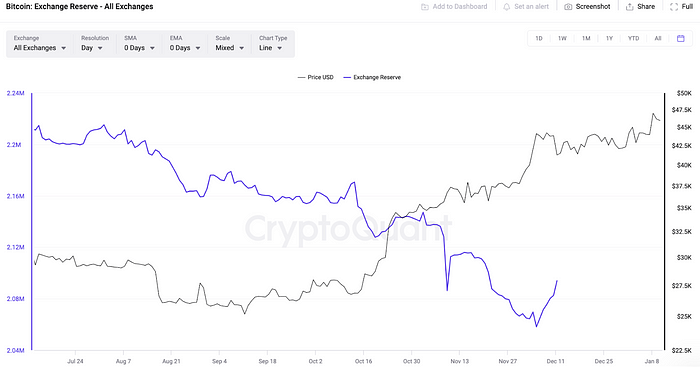Click the Full button label
Viewport: 700px width, 367px height.
click(687, 7)
